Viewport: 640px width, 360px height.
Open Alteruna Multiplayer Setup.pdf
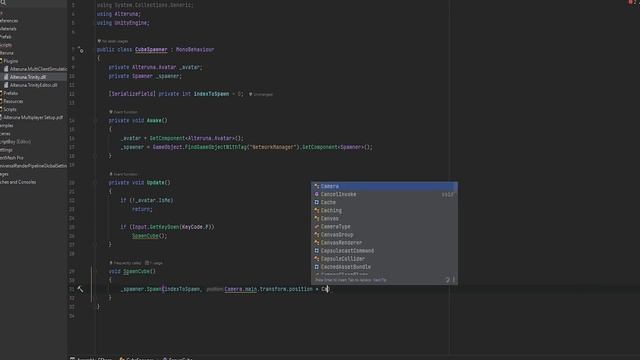[x=33, y=118]
